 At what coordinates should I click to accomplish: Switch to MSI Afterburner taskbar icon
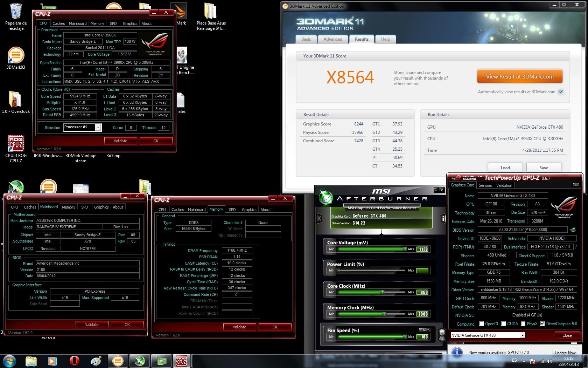tap(139, 361)
